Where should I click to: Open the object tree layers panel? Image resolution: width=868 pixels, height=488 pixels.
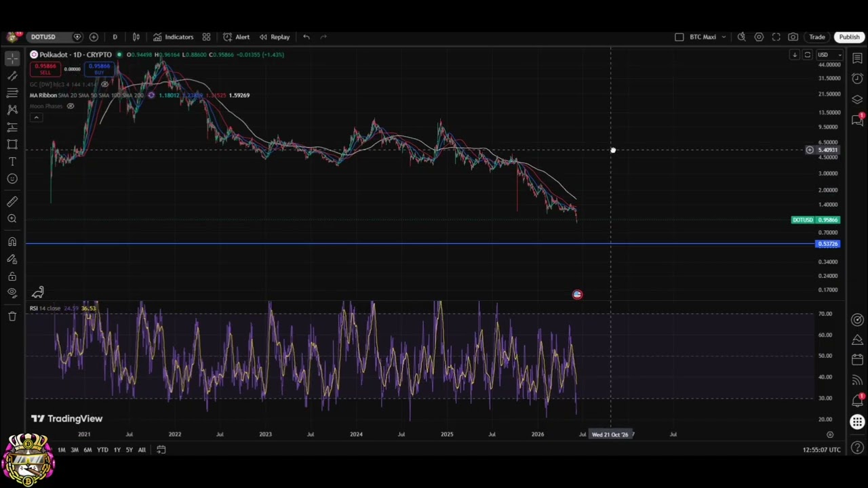coord(857,100)
